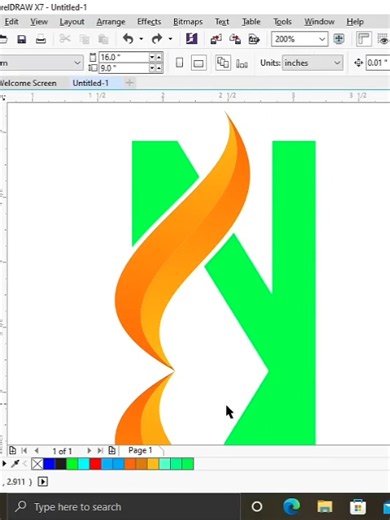The width and height of the screenshot is (390, 520).
Task: Open the Effects menu
Action: (x=149, y=22)
